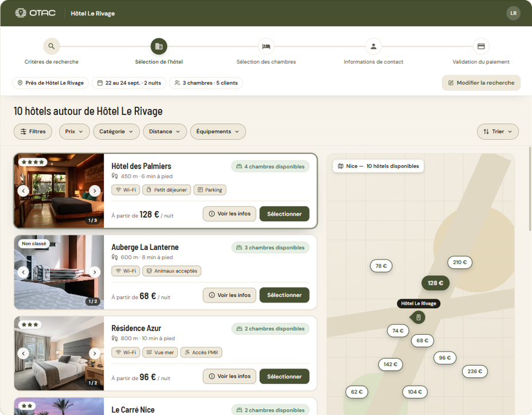Click the OTAC logo in the header
532x415 pixels.
pos(36,13)
